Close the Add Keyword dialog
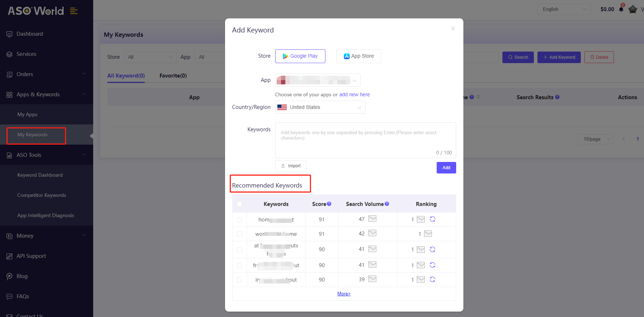 coord(453,28)
